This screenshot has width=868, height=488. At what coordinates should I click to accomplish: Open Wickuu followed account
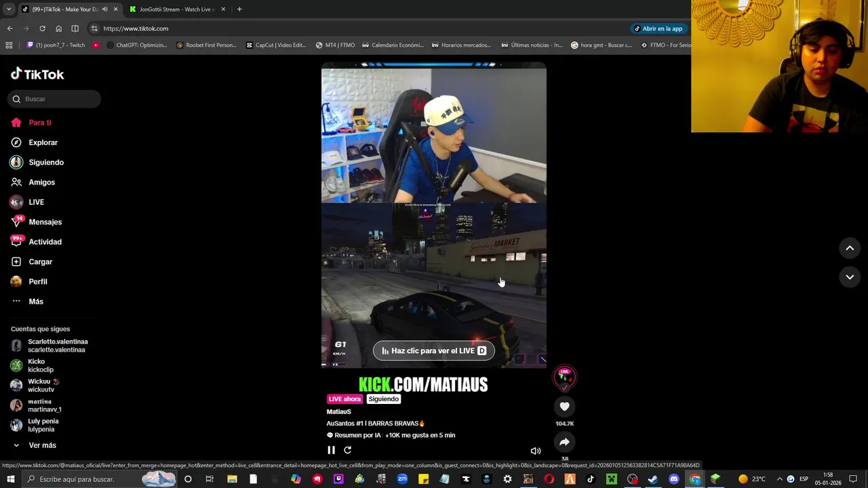[x=35, y=385]
